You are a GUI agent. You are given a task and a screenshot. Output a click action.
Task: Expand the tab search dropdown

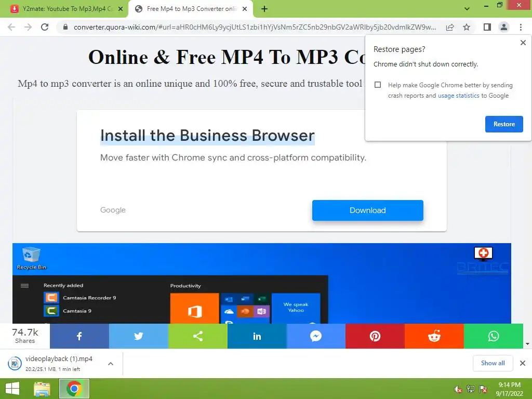coord(467,9)
